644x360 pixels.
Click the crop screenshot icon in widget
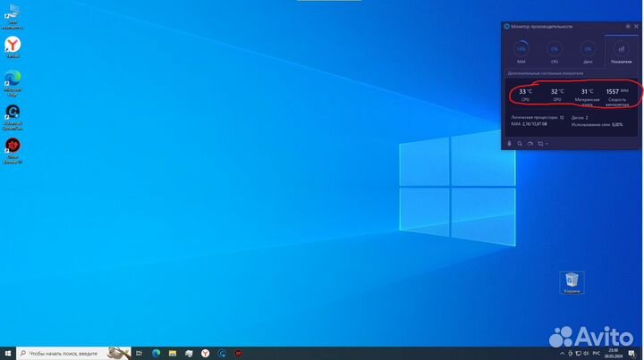tap(540, 143)
